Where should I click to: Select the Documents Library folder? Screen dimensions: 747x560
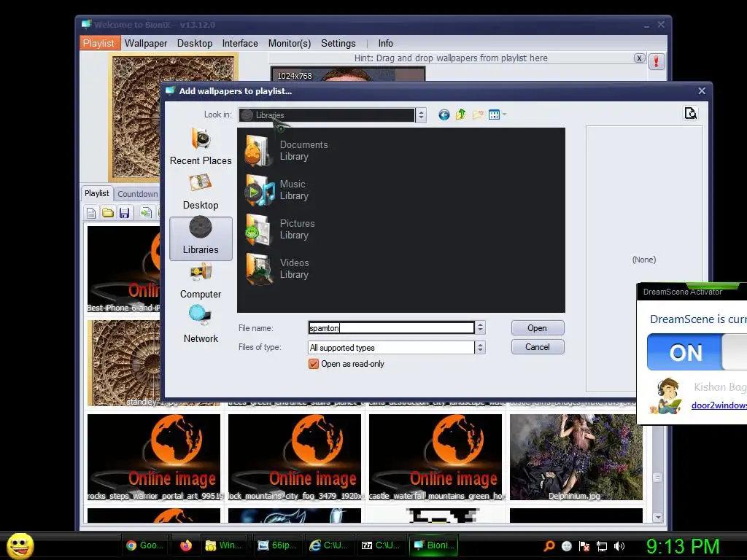(286, 150)
